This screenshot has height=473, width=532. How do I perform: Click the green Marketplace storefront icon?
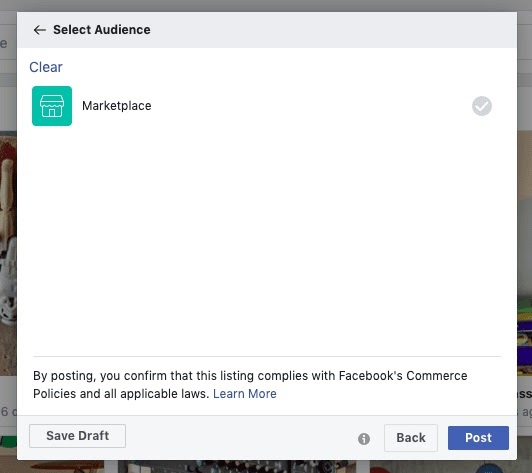pyautogui.click(x=52, y=106)
